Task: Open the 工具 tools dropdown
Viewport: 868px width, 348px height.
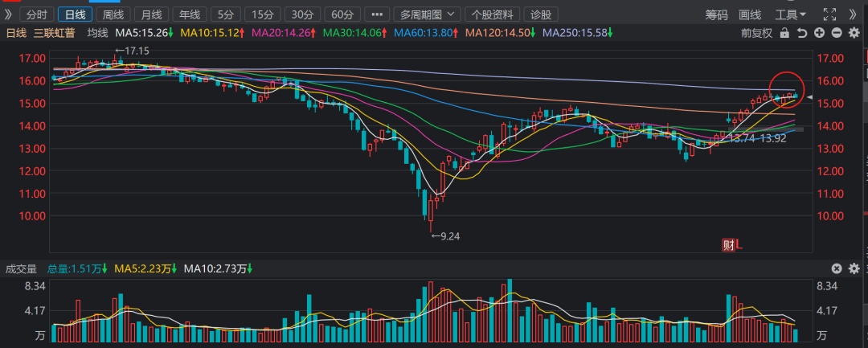Action: [791, 14]
